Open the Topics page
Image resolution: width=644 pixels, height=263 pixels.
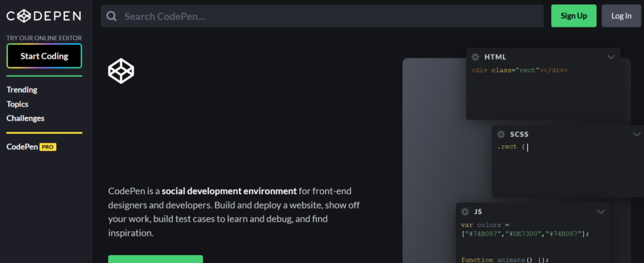point(17,104)
